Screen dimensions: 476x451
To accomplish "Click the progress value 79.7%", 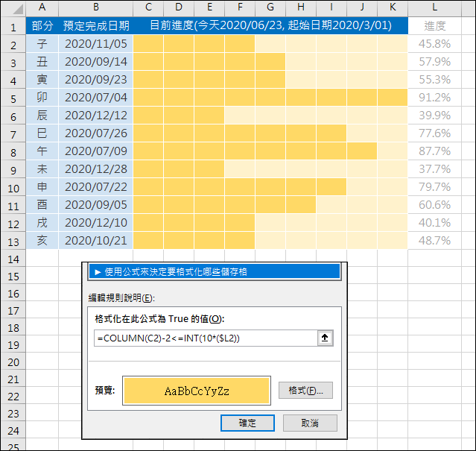I will click(435, 187).
